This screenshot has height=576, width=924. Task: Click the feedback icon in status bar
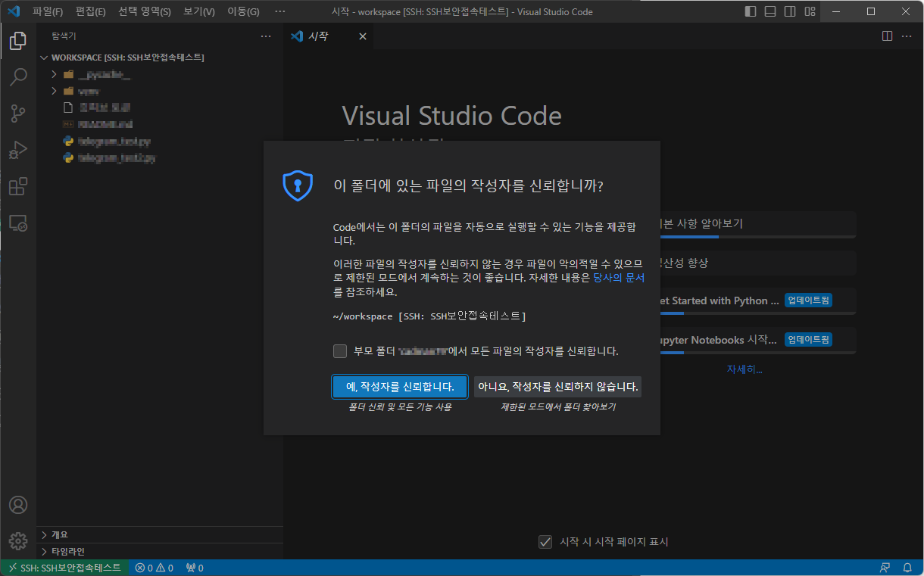(885, 568)
